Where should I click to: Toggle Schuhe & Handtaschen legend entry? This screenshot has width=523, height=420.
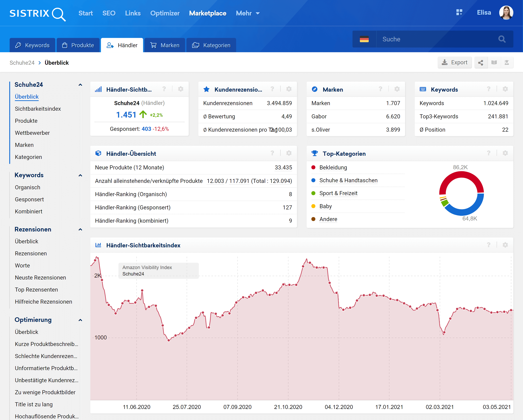tap(348, 180)
